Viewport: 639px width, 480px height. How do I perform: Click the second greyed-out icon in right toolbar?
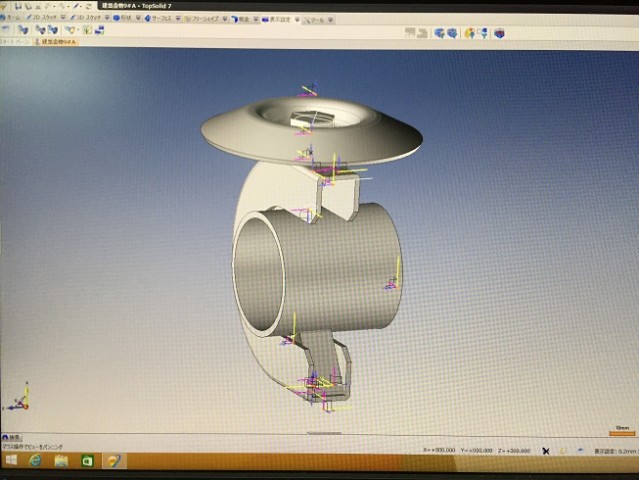(x=422, y=33)
